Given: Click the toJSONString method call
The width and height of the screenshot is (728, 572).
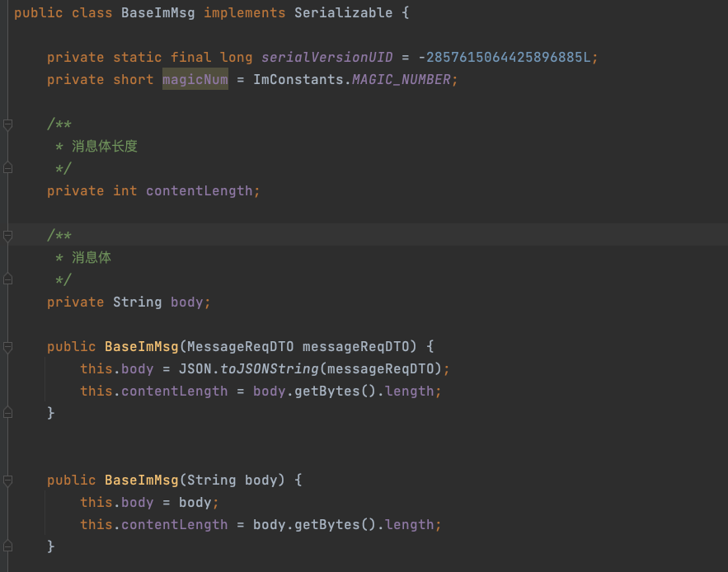Looking at the screenshot, I should (269, 368).
